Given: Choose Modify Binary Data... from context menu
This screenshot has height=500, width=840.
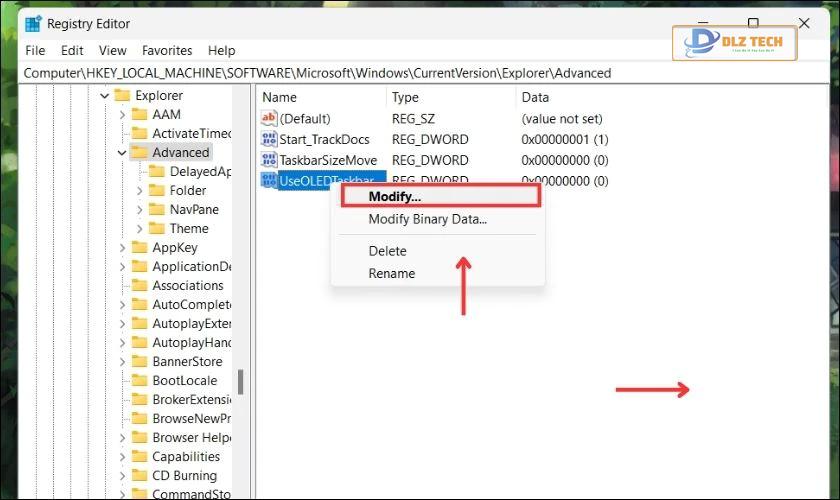Looking at the screenshot, I should click(x=428, y=219).
